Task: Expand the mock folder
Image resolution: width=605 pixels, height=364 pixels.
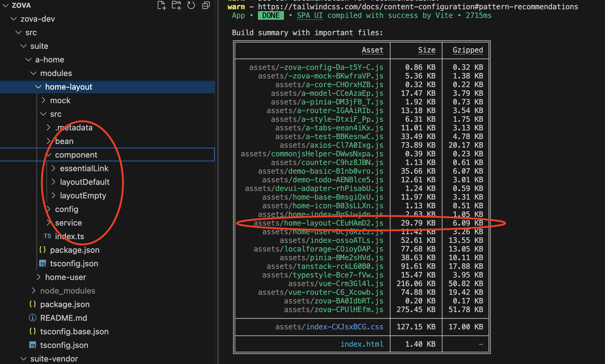Action: pos(60,100)
